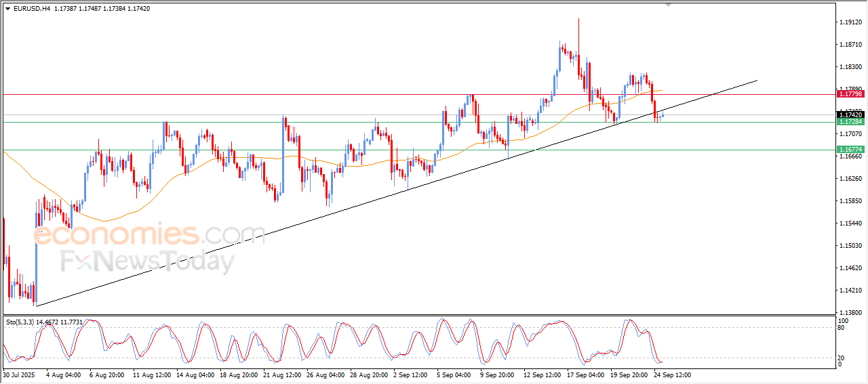
Task: Click the 1.14620 price scale value
Action: [x=850, y=269]
